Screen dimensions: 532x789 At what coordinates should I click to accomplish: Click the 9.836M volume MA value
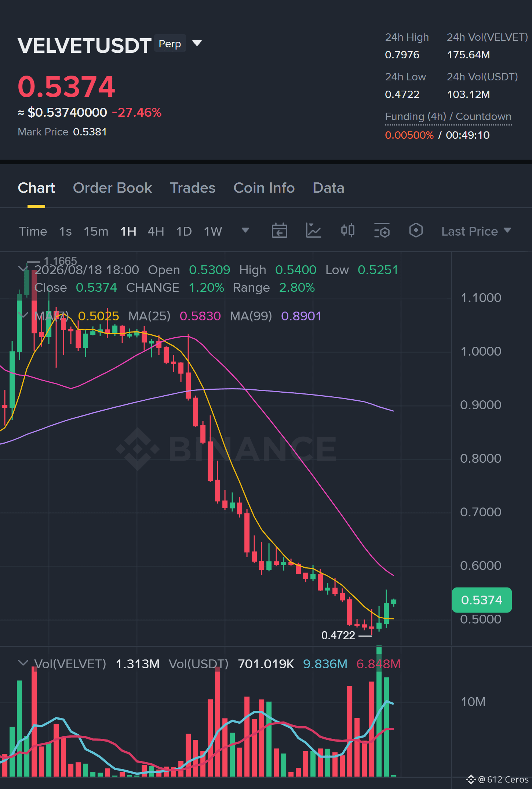[325, 664]
